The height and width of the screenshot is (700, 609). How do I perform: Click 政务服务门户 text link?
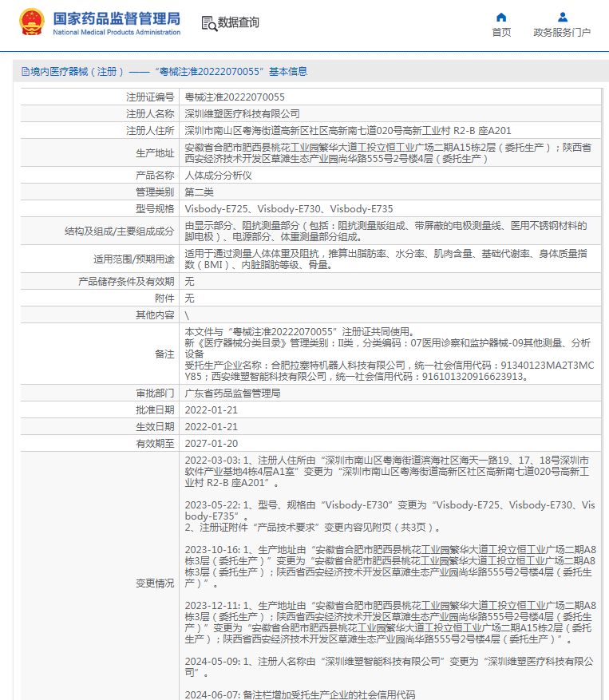coord(562,33)
